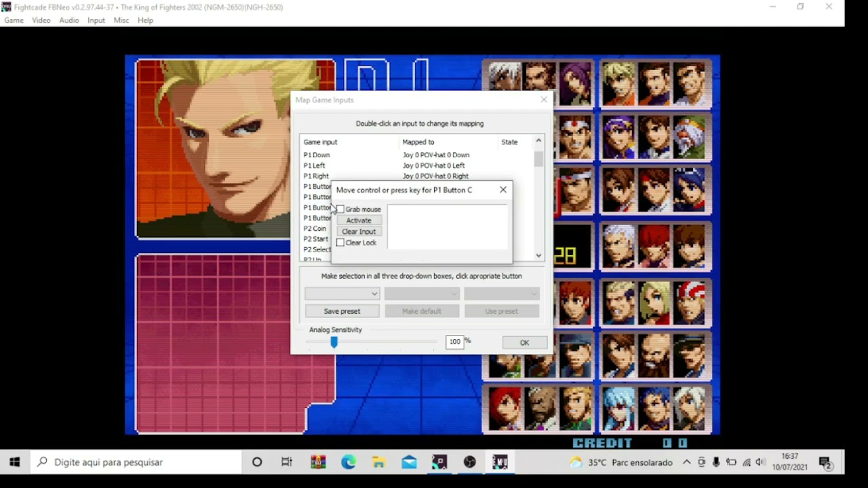Click the power/battery tray icon
Image resolution: width=868 pixels, height=488 pixels.
point(731,462)
